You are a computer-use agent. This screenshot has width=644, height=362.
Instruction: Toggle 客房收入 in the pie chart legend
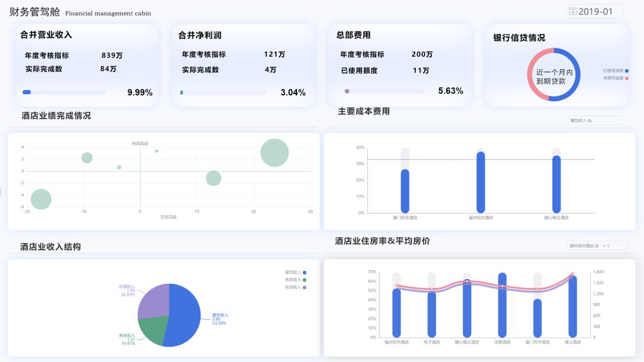pos(295,280)
